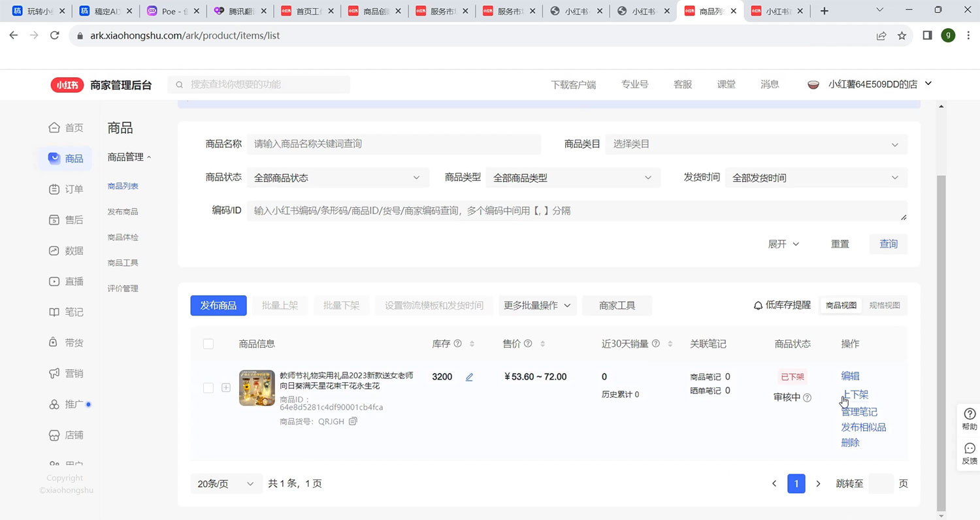Select the 数据 icon in the sidebar
This screenshot has height=520, width=980.
(x=56, y=250)
